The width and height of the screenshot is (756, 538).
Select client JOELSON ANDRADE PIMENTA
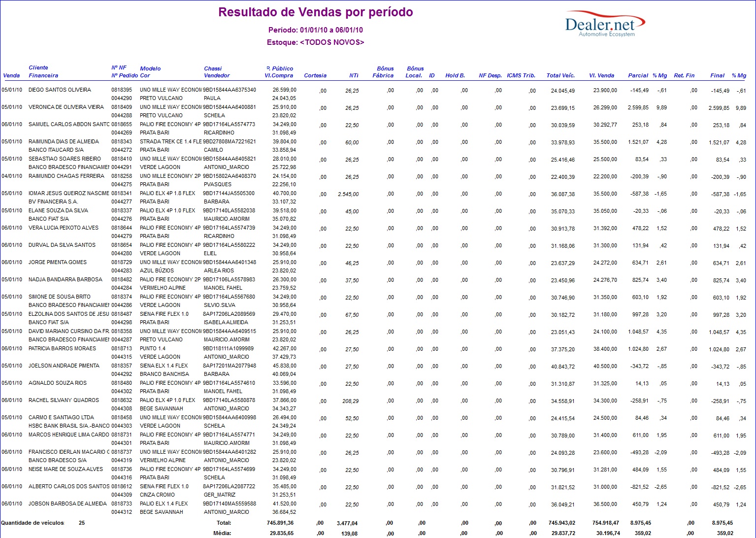click(x=64, y=366)
